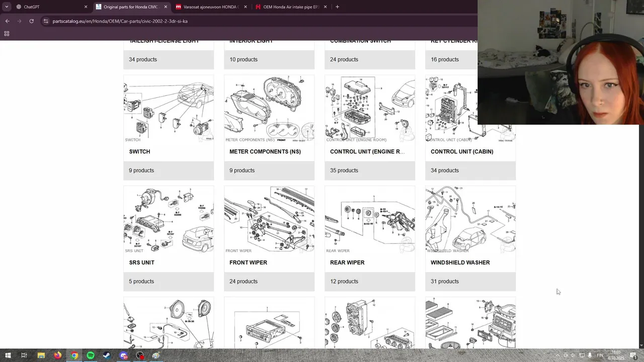The width and height of the screenshot is (644, 362).
Task: Click the 35 products label
Action: tap(344, 170)
